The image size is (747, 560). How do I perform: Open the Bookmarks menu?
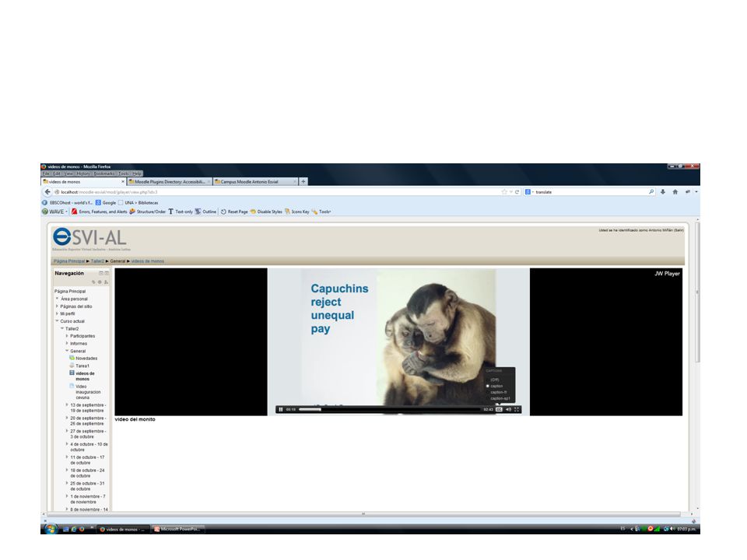point(103,173)
